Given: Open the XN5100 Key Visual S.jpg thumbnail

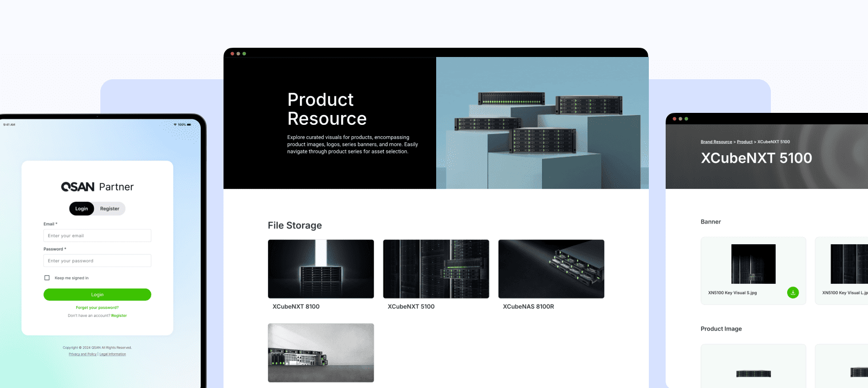Looking at the screenshot, I should click(x=754, y=264).
